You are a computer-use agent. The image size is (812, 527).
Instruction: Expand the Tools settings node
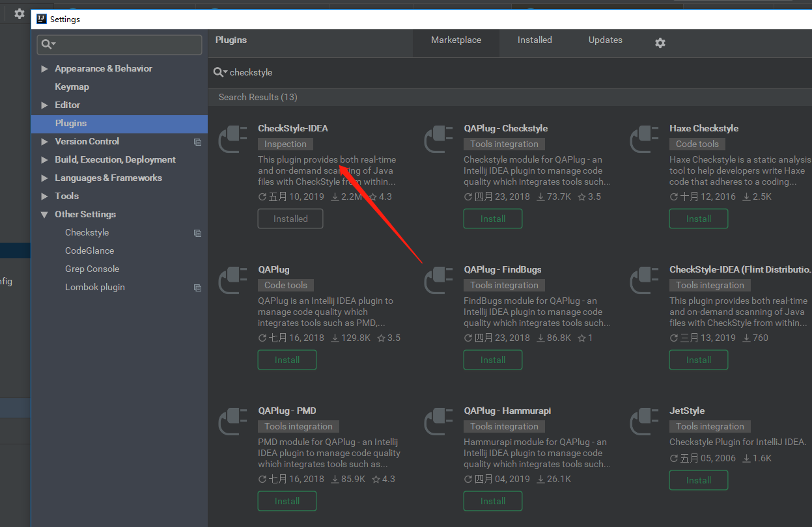tap(44, 196)
